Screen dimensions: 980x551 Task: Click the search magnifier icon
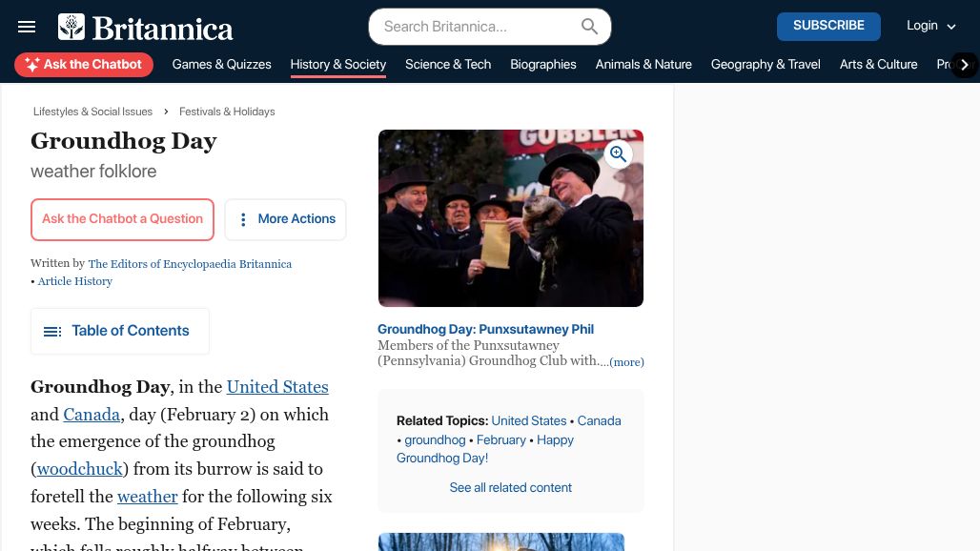click(x=589, y=27)
